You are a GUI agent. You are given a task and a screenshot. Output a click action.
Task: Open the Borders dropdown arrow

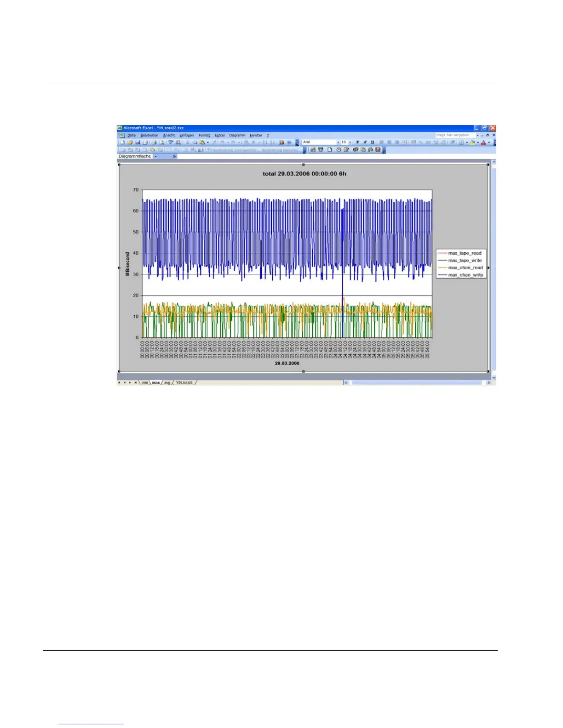tap(467, 142)
